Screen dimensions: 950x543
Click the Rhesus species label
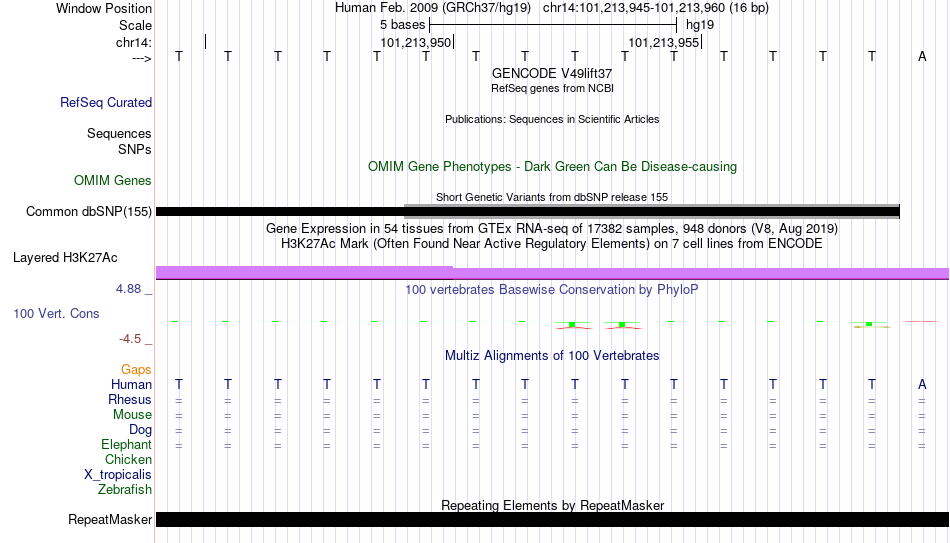click(130, 400)
